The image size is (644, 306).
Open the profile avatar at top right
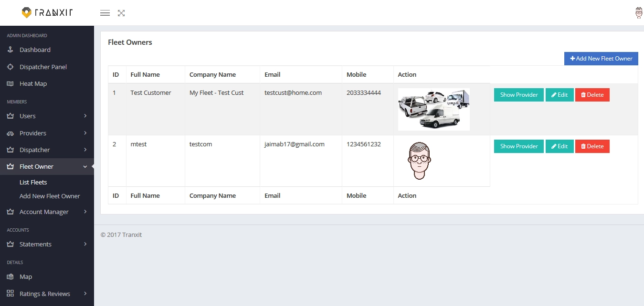(638, 13)
